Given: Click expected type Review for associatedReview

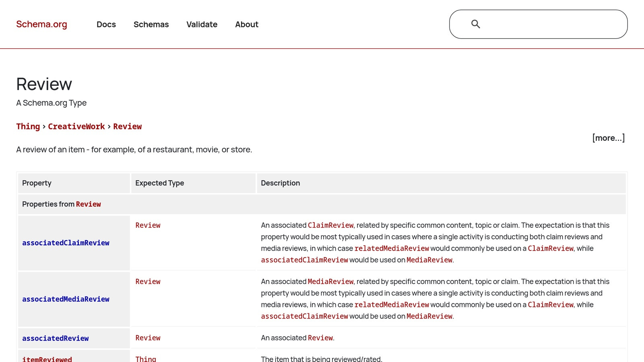Looking at the screenshot, I should [148, 338].
